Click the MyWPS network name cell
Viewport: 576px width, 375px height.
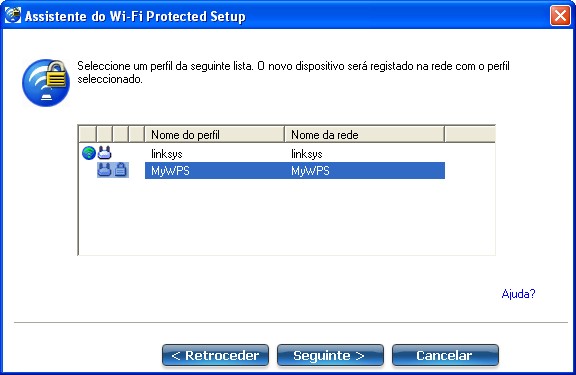pos(310,171)
